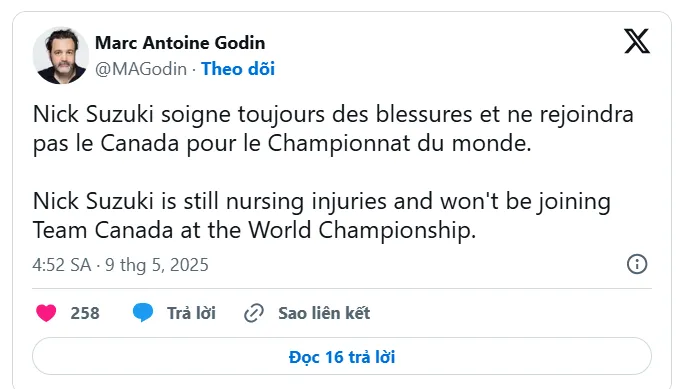Click the English sentence about nursing injuries
Screen dimensions: 697x389
(x=321, y=216)
